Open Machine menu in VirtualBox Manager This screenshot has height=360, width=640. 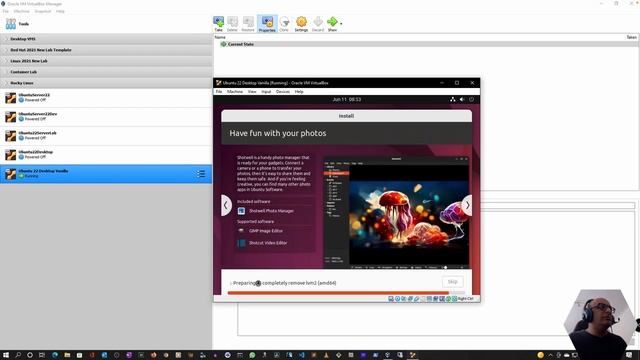(22, 11)
